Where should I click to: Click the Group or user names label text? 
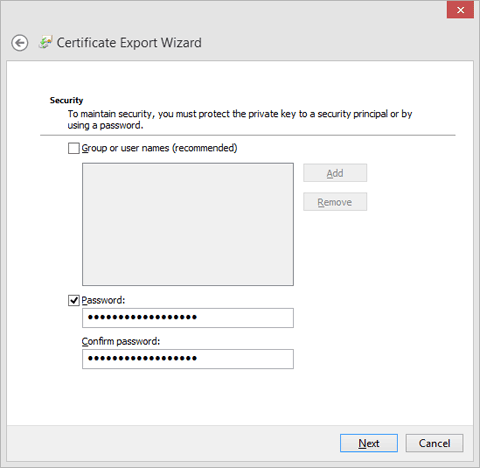pyautogui.click(x=159, y=148)
